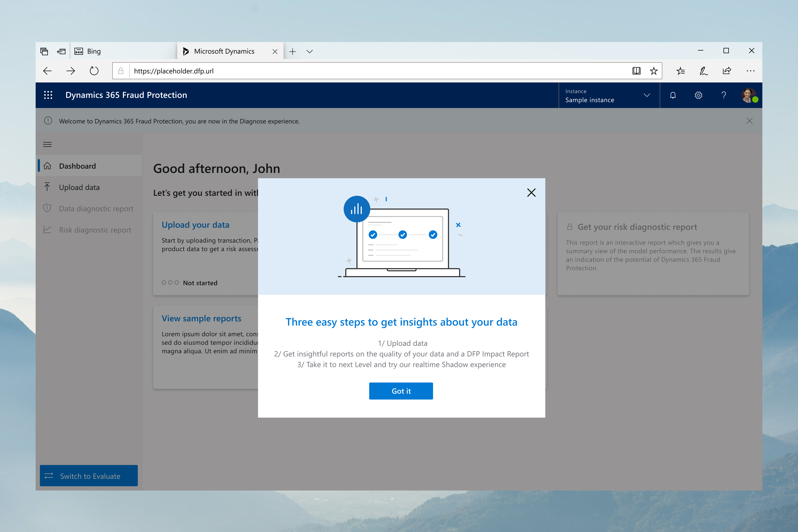Open help question mark icon

pos(724,95)
